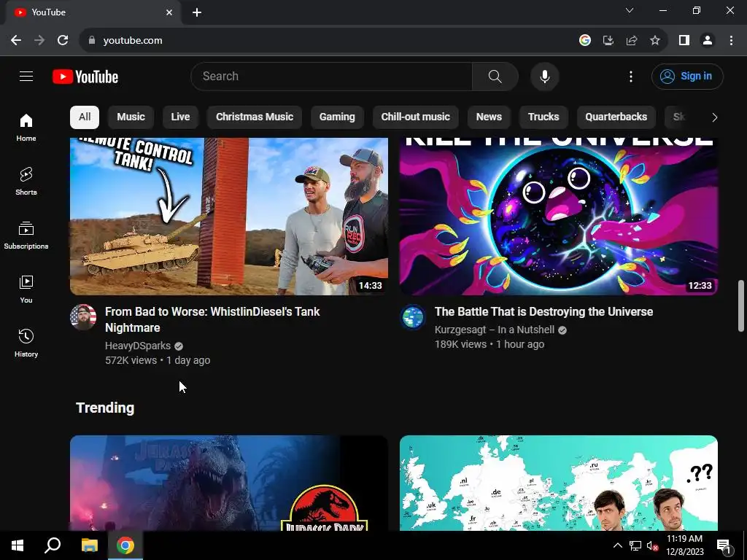747x560 pixels.
Task: Click the install app icon in address bar
Action: click(608, 41)
